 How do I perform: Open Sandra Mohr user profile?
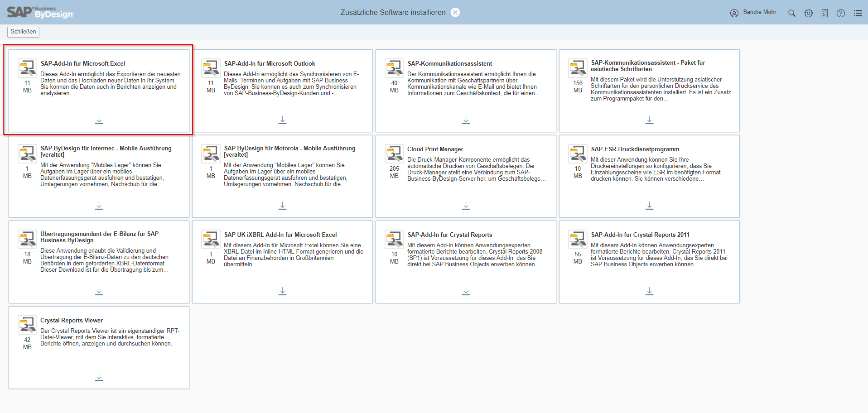coord(753,13)
